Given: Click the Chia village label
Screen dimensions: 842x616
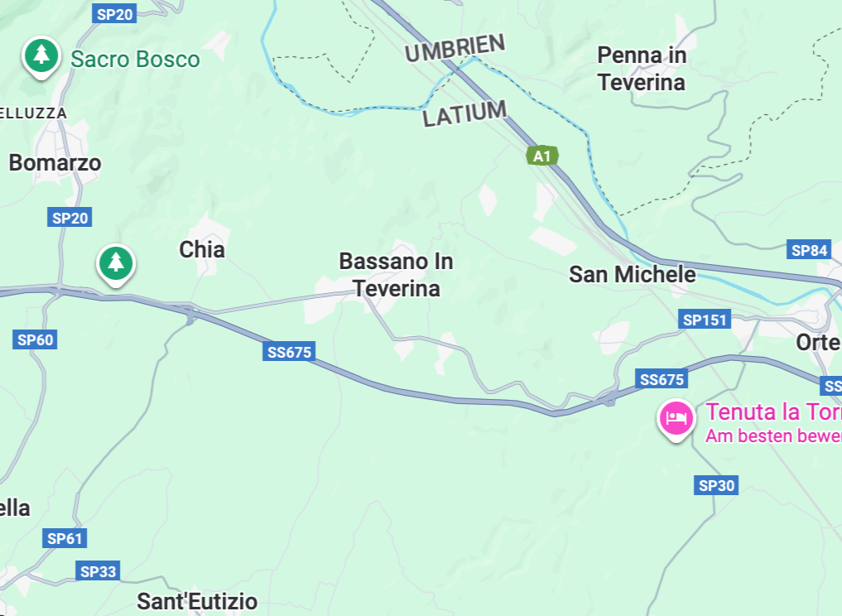Looking at the screenshot, I should pos(202,250).
